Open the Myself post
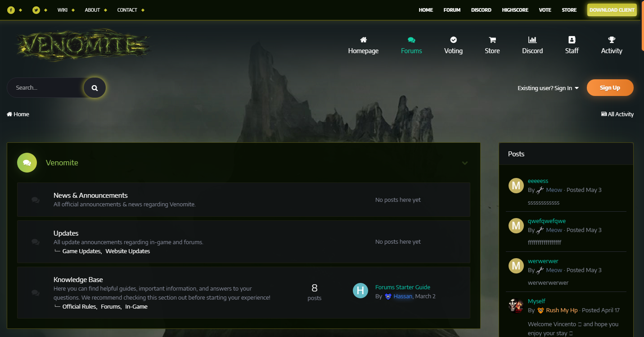 tap(536, 301)
